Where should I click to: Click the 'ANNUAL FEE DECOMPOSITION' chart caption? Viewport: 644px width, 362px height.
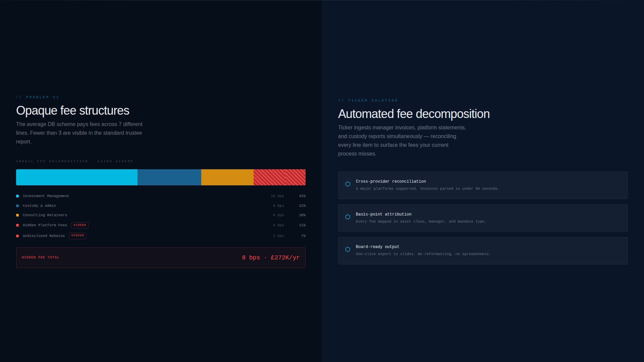(74, 161)
